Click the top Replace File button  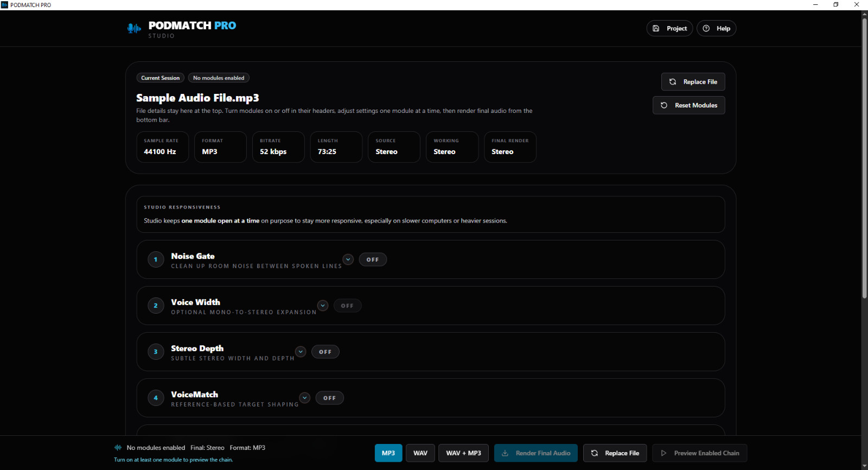pos(693,82)
